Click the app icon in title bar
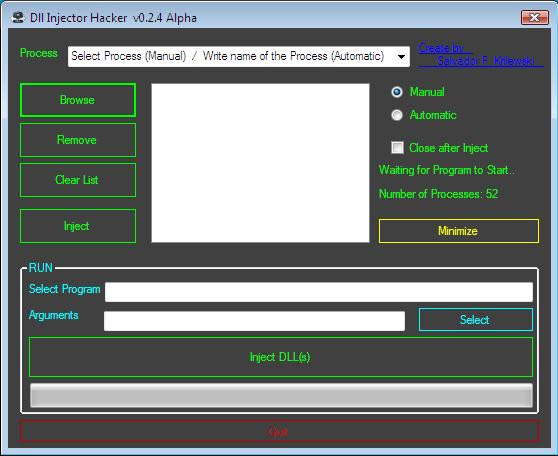Screen dimensions: 558x456 pyautogui.click(x=17, y=17)
